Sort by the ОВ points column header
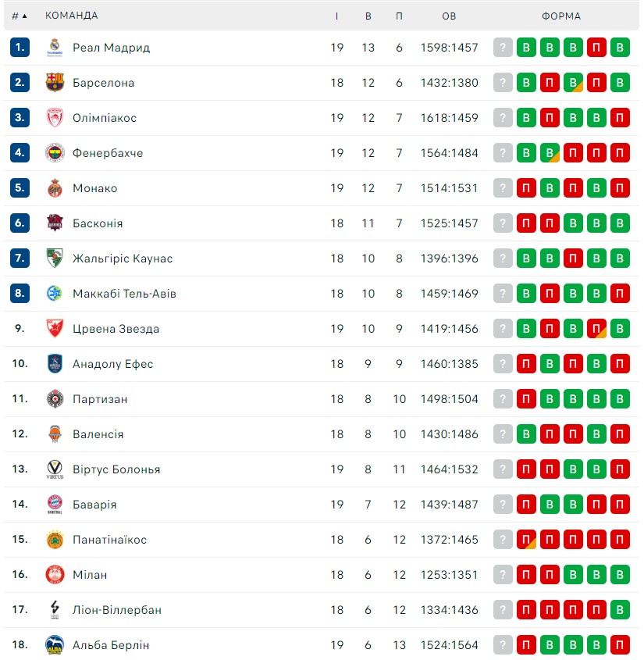Viewport: 644px width, 660px height. point(449,16)
